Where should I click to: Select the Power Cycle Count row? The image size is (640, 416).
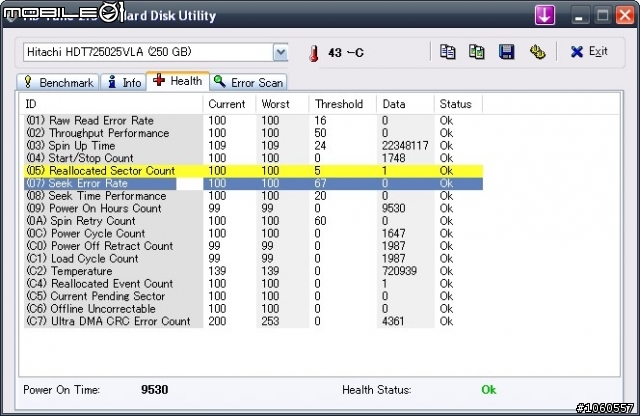coord(253,234)
